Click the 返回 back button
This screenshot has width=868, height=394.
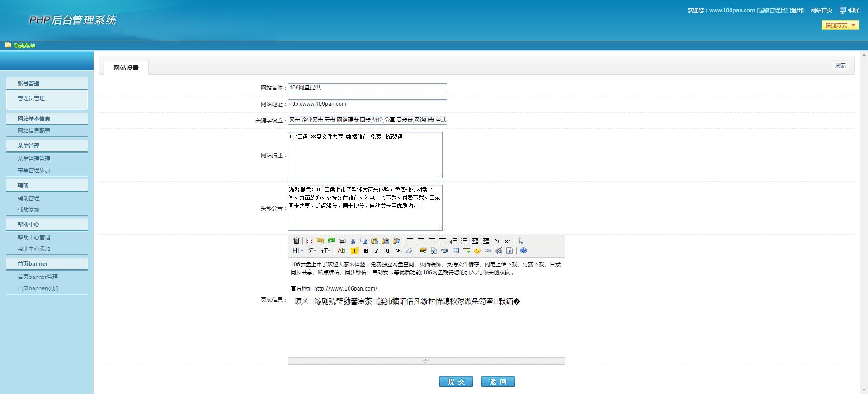coord(498,382)
